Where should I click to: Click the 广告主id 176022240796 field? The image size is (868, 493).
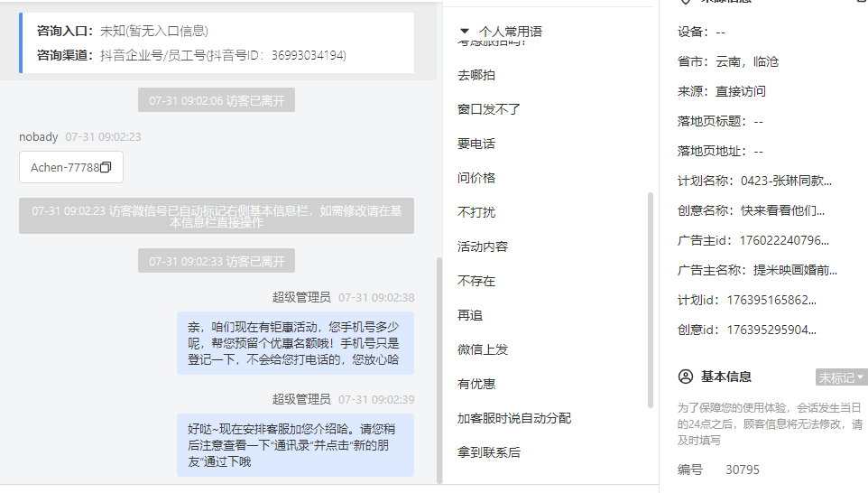click(753, 241)
